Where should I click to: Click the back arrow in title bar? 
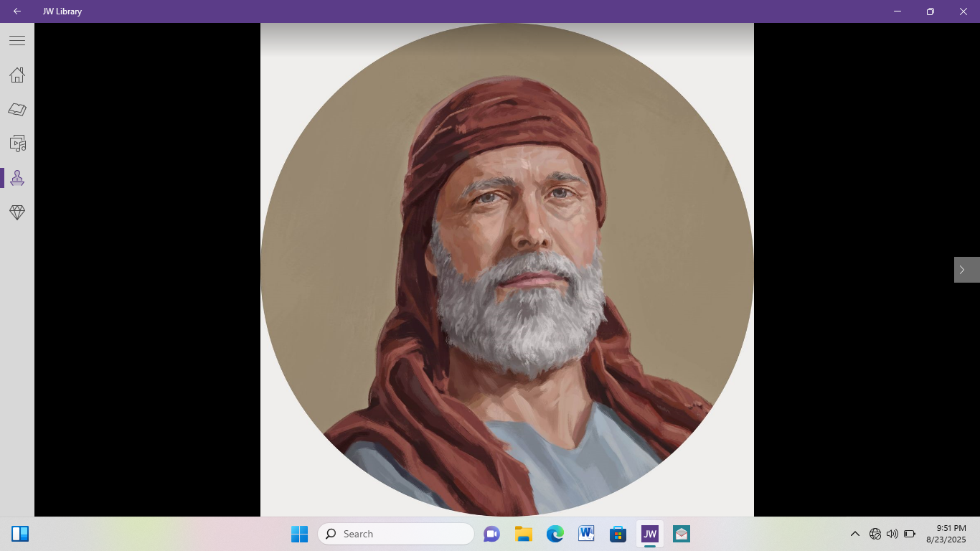pyautogui.click(x=17, y=11)
